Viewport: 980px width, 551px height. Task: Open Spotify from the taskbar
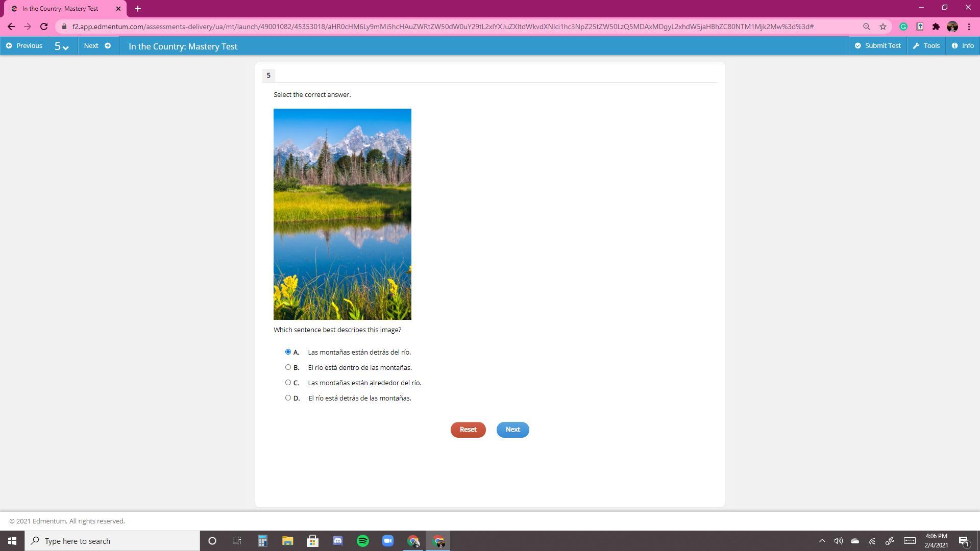pyautogui.click(x=363, y=541)
